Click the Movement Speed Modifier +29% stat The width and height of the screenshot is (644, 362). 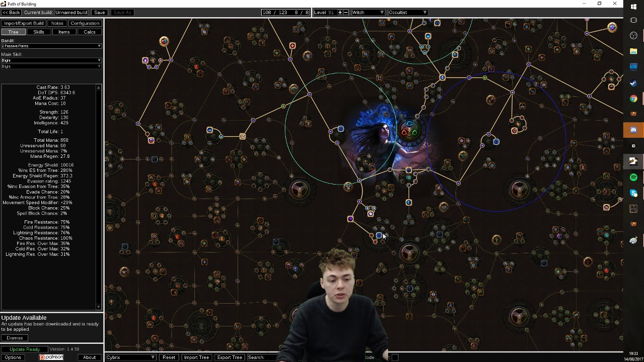[37, 203]
